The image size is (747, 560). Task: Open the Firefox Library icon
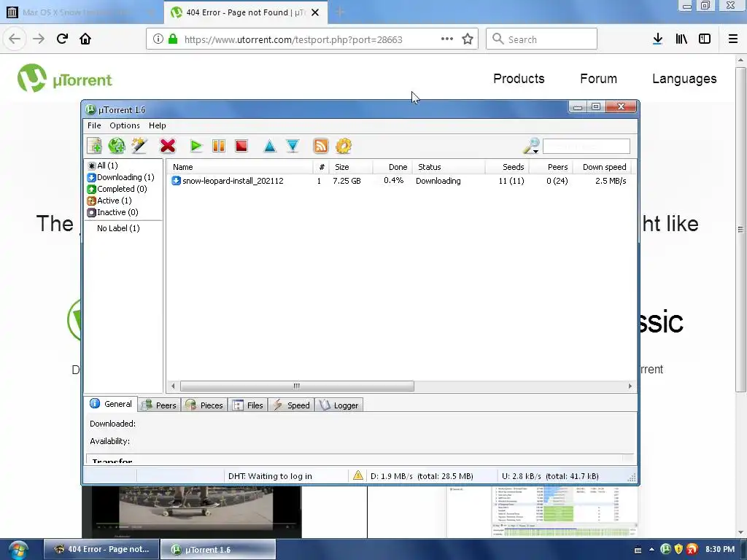point(681,39)
